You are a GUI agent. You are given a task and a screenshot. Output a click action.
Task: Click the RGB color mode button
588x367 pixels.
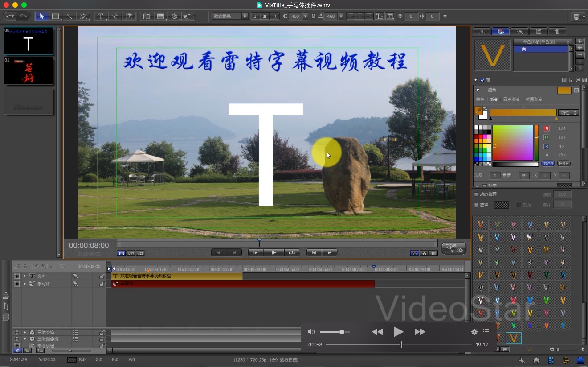tap(548, 164)
